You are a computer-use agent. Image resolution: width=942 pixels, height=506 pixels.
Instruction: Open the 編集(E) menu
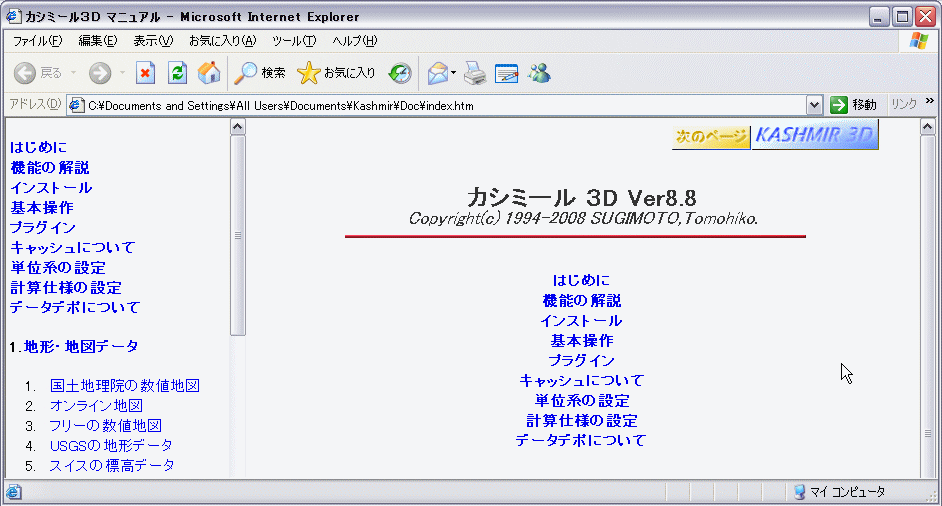coord(98,41)
